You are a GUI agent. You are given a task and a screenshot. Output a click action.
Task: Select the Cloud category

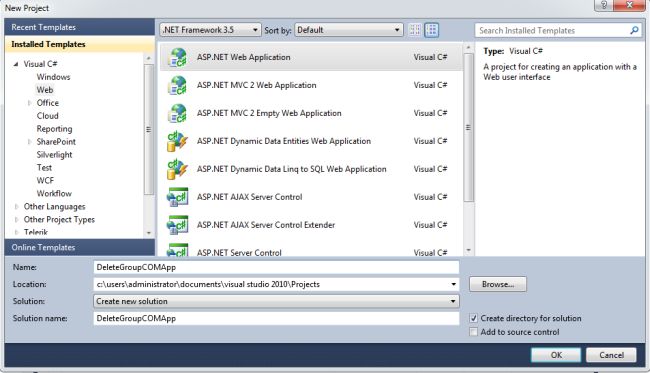click(x=48, y=116)
